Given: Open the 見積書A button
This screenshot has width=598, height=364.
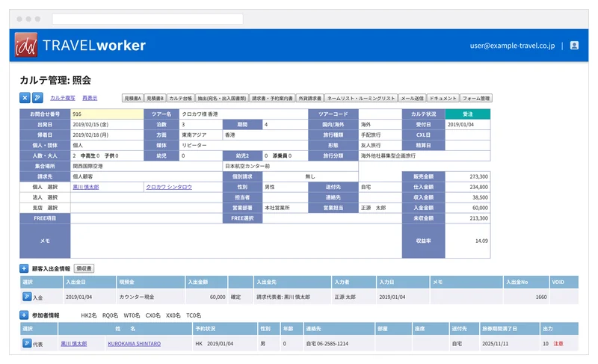Looking at the screenshot, I should coord(133,99).
